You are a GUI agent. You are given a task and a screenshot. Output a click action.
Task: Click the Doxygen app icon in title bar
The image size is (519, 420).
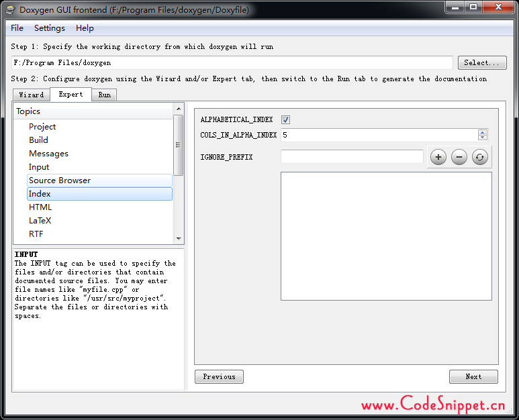pos(11,10)
